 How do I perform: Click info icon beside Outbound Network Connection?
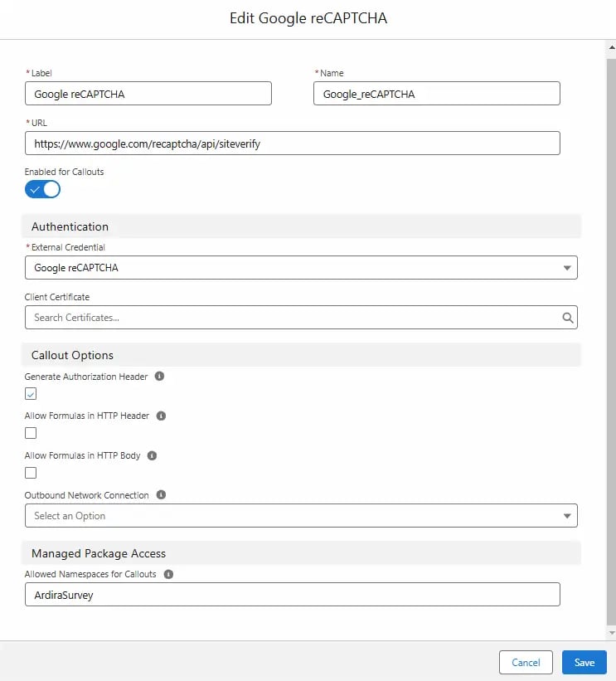pyautogui.click(x=161, y=494)
